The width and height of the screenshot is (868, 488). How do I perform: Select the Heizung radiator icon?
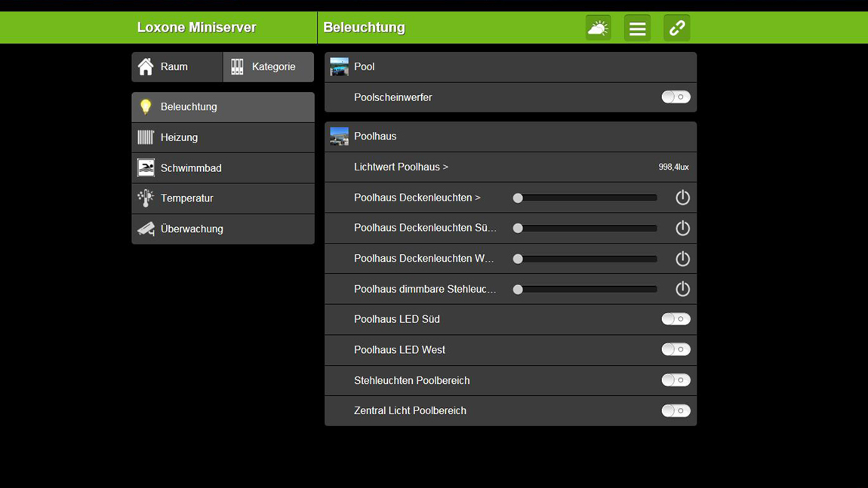tap(146, 137)
